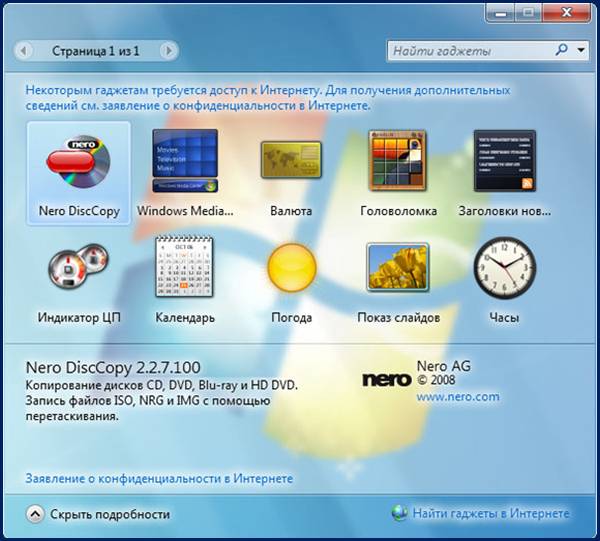Screen dimensions: 600x541
Task: Click the globe icon beside Найти гаджеты в Интернете
Action: [400, 513]
